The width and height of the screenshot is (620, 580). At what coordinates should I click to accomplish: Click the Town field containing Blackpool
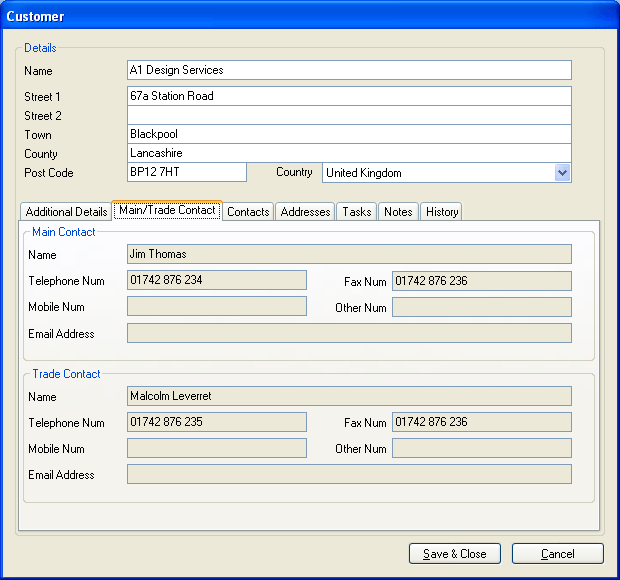[349, 134]
